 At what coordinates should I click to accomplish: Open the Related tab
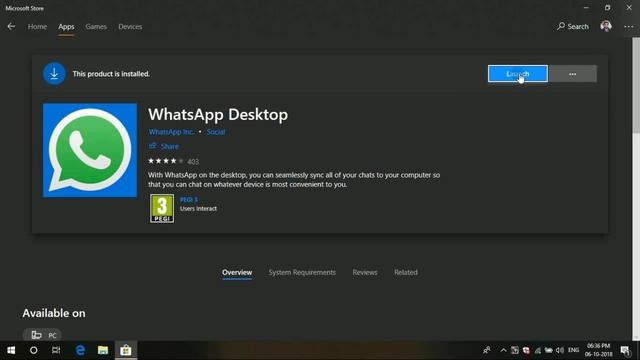(406, 272)
